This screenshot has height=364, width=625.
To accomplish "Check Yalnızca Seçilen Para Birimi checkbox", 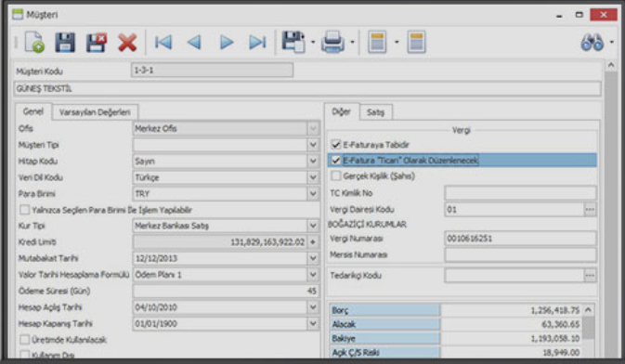I will coord(24,210).
